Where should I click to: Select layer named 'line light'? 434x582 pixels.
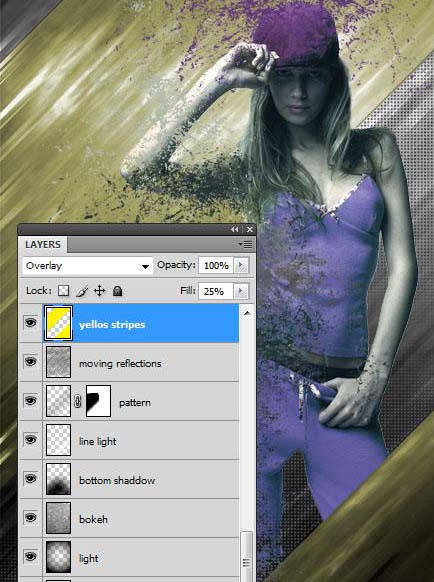pyautogui.click(x=98, y=441)
